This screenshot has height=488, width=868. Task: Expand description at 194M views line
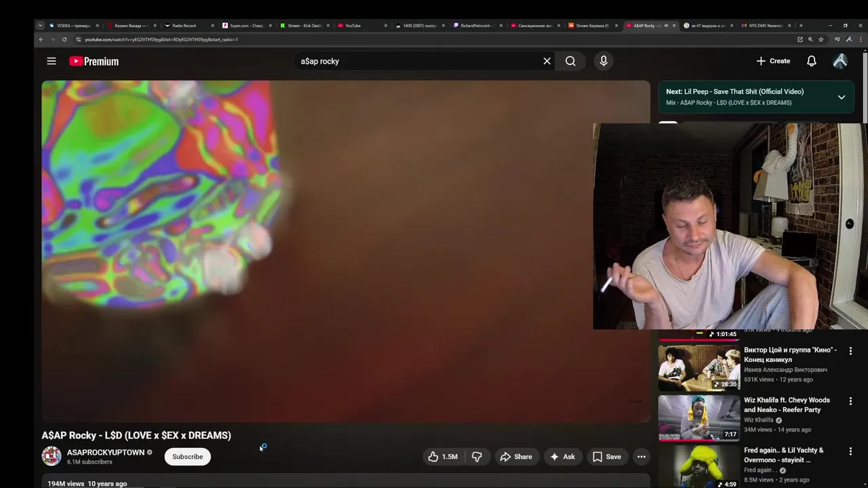click(87, 483)
